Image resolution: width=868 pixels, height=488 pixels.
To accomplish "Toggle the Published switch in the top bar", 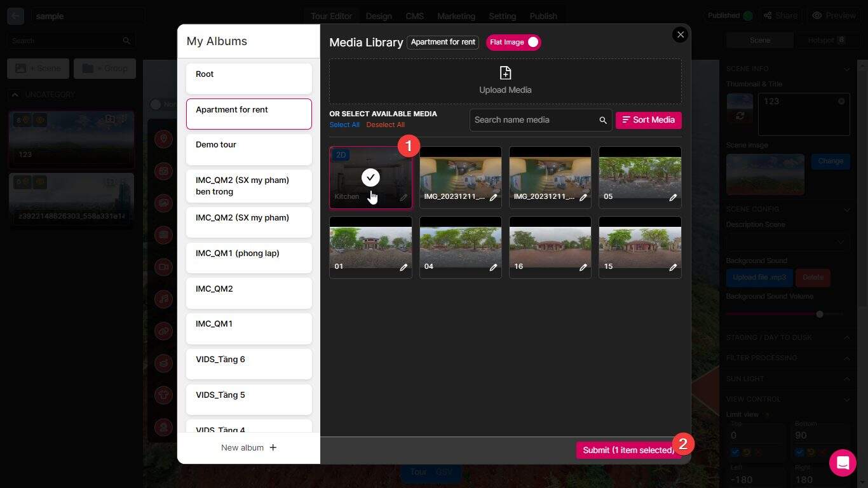I will pos(745,15).
